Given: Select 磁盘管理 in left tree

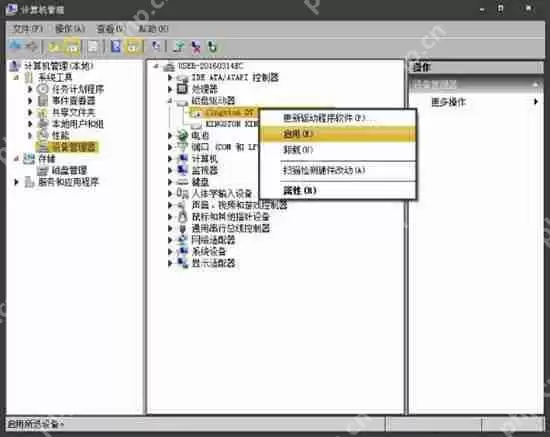Looking at the screenshot, I should 69,170.
